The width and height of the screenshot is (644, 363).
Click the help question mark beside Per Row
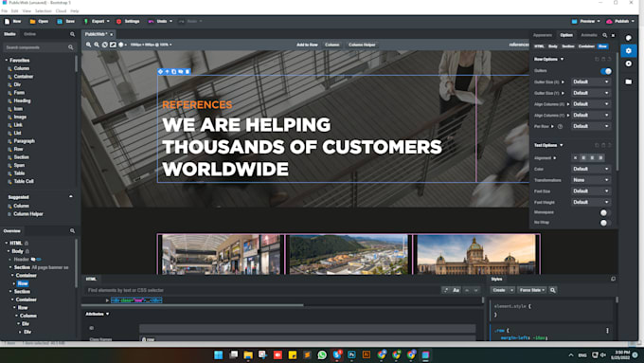coord(560,127)
